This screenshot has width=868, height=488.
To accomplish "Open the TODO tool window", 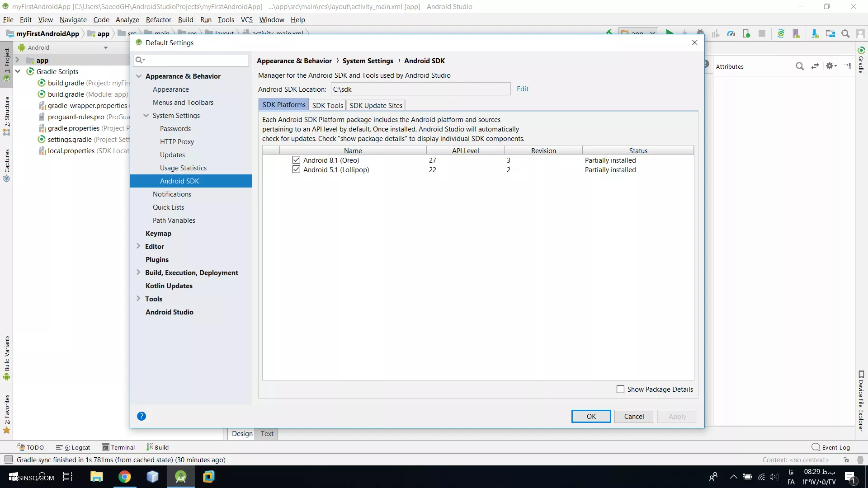I will (x=31, y=447).
